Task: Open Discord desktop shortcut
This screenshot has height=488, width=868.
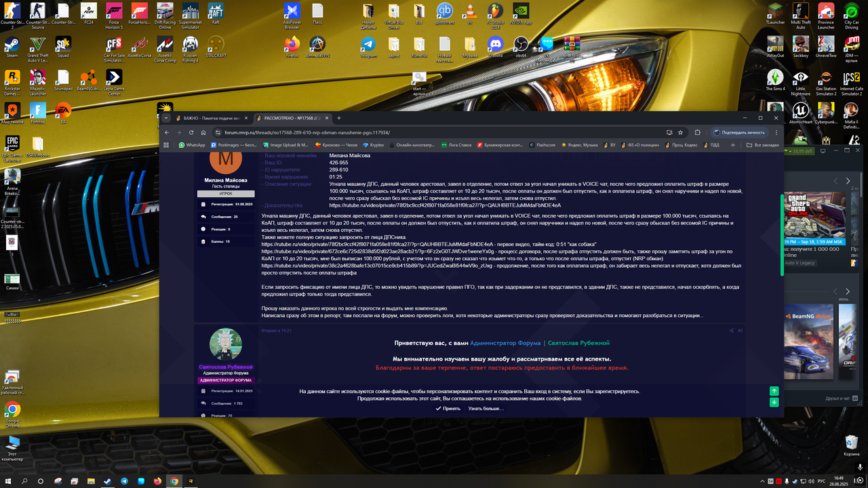Action: coord(496,47)
